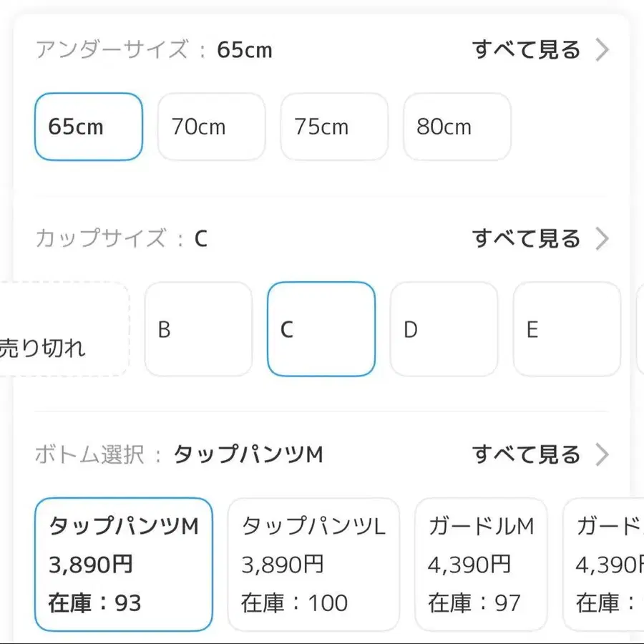Tap the sold-out 売り切れ cup option

tap(44, 329)
